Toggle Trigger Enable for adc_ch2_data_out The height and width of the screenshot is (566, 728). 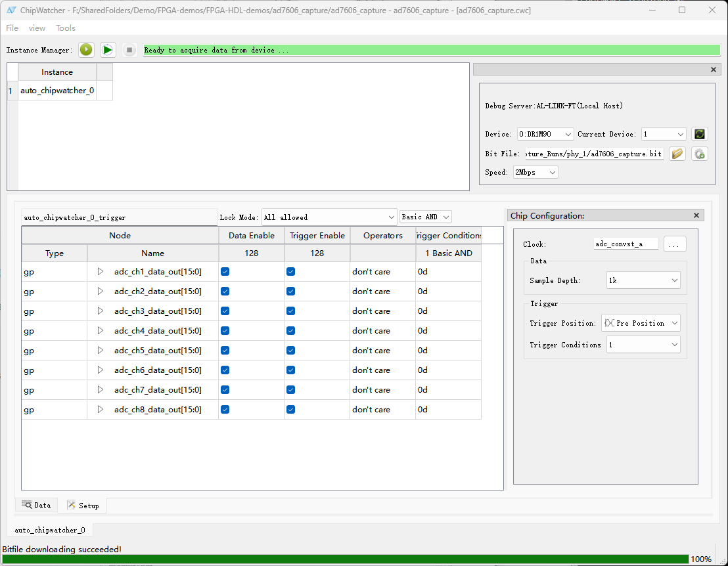(x=290, y=292)
